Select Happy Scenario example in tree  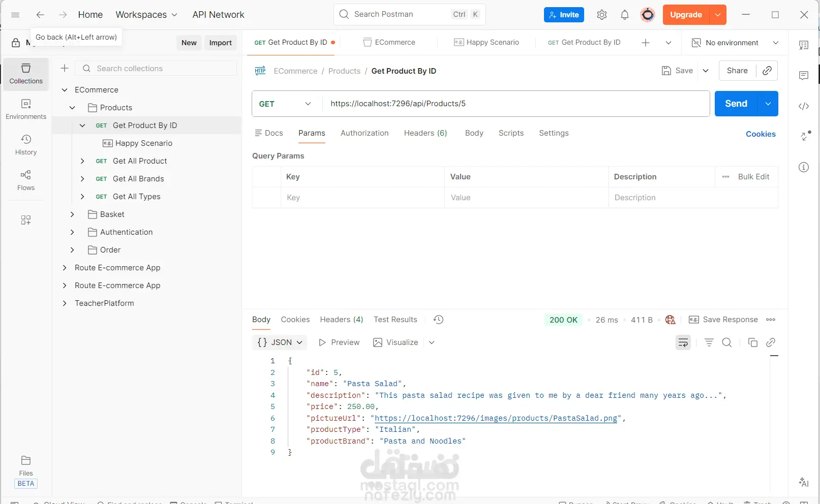coord(137,143)
